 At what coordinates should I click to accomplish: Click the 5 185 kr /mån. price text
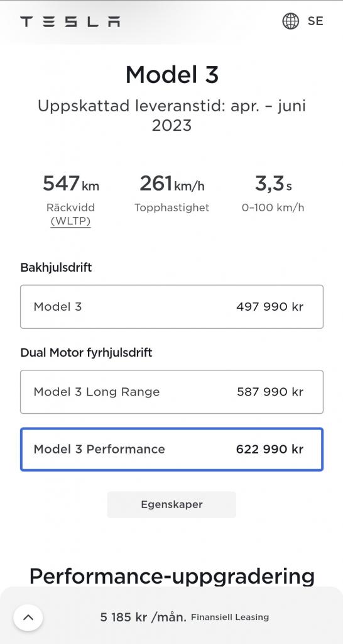point(143,617)
